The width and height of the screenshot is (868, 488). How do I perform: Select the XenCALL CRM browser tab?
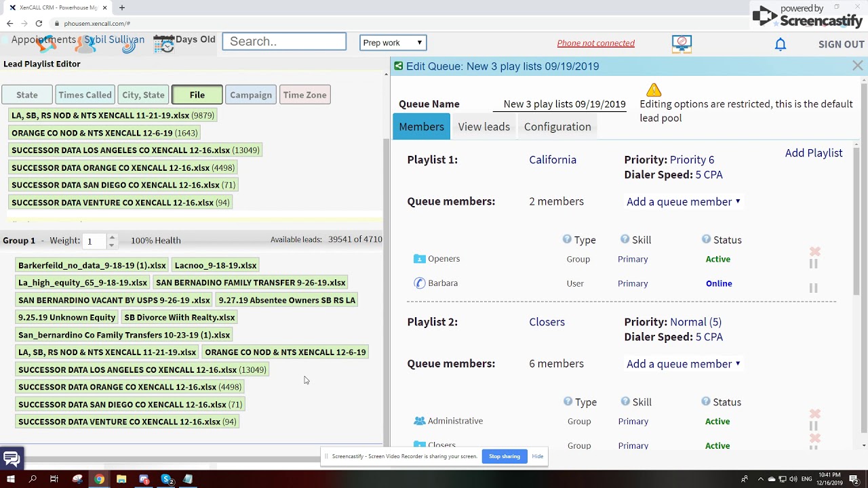[58, 7]
